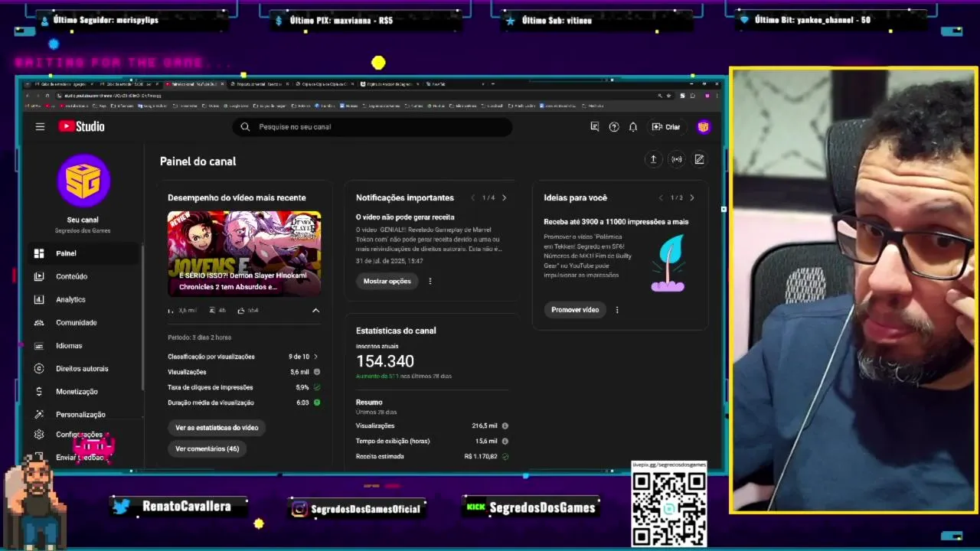Click the upload videos arrow icon
980x551 pixels.
click(653, 159)
